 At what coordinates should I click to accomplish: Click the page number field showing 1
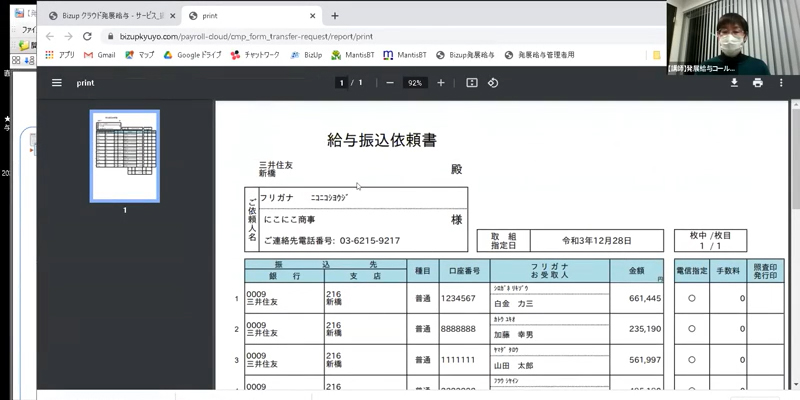click(341, 83)
